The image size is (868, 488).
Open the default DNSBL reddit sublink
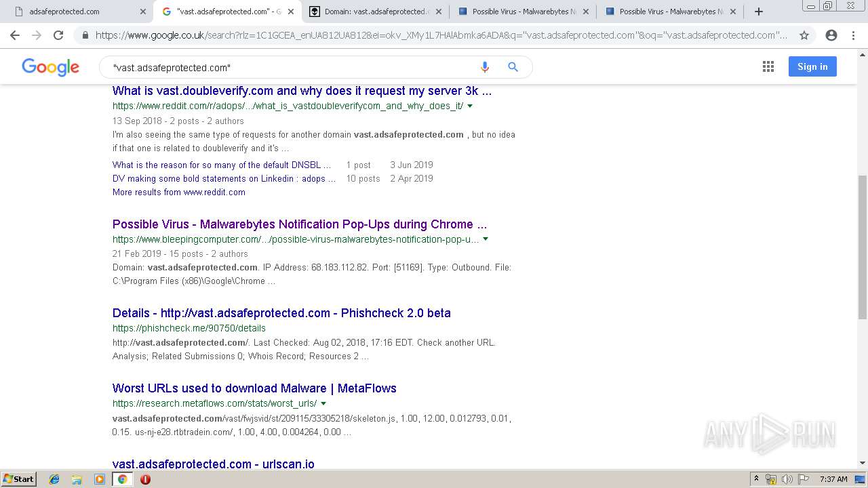point(222,165)
